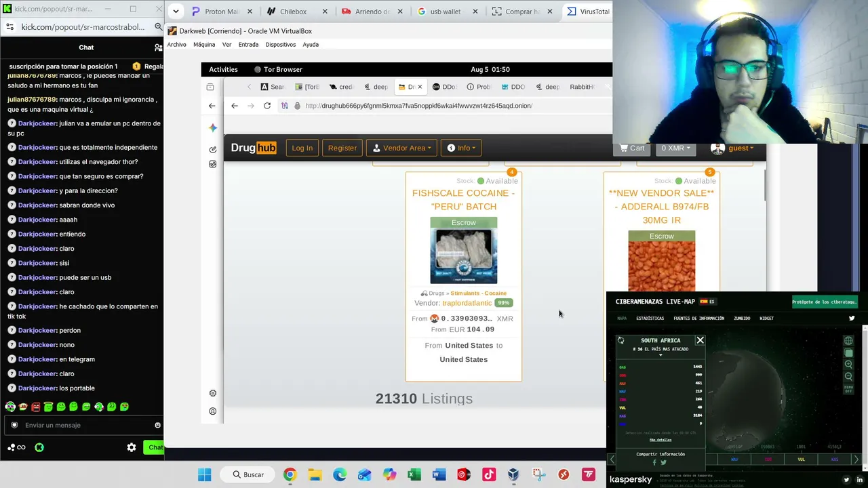
Task: Open Microsoft Edge from taskbar
Action: pyautogui.click(x=340, y=474)
